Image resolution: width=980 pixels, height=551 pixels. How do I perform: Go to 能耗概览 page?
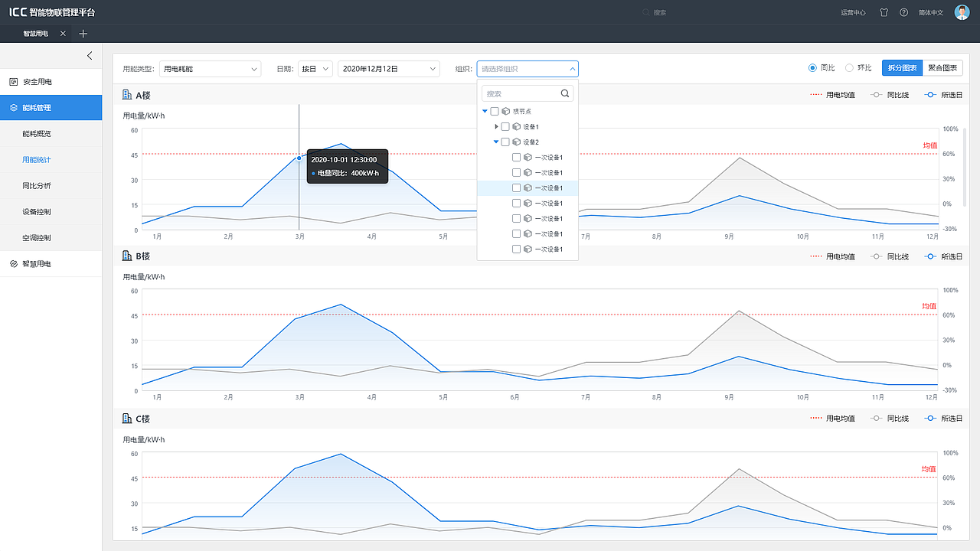coord(51,134)
